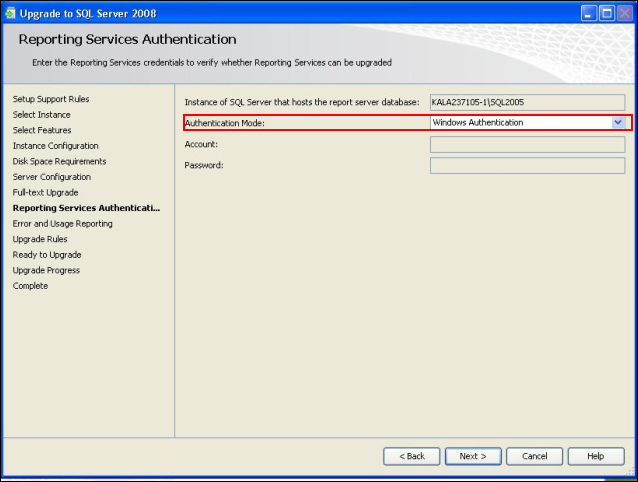Minimize the Upgrade to SQL Server 2008 window
Image resolution: width=638 pixels, height=482 pixels.
[588, 13]
